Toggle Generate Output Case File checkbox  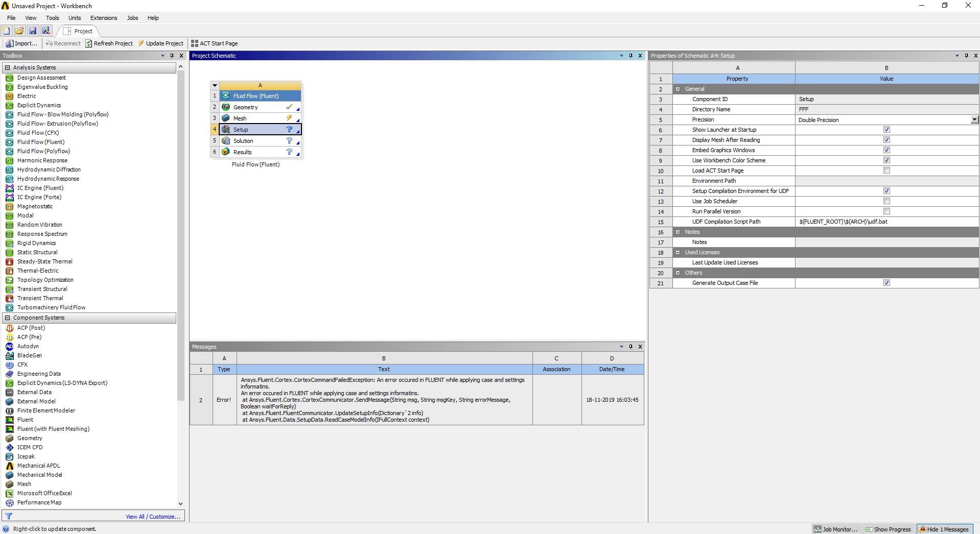[886, 283]
